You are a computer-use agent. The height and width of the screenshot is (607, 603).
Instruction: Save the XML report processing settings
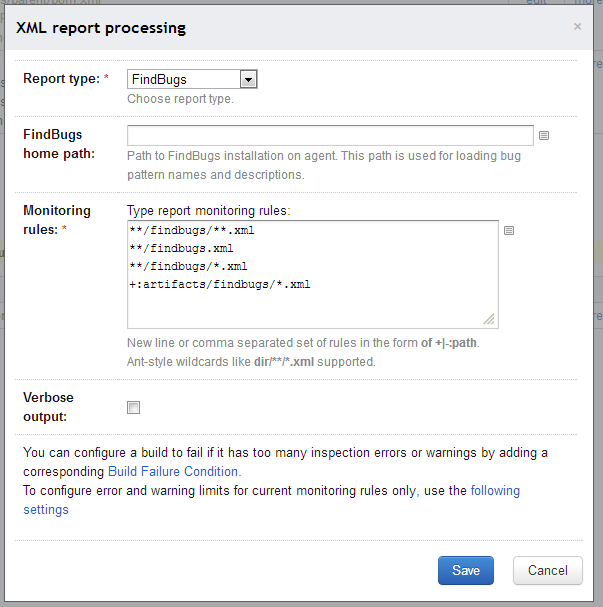[x=466, y=571]
